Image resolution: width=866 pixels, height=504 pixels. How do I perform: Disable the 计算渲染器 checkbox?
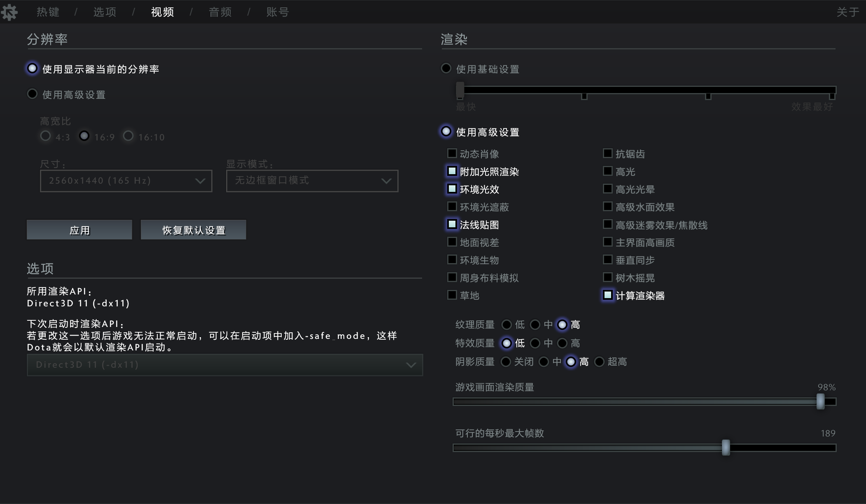(x=608, y=295)
